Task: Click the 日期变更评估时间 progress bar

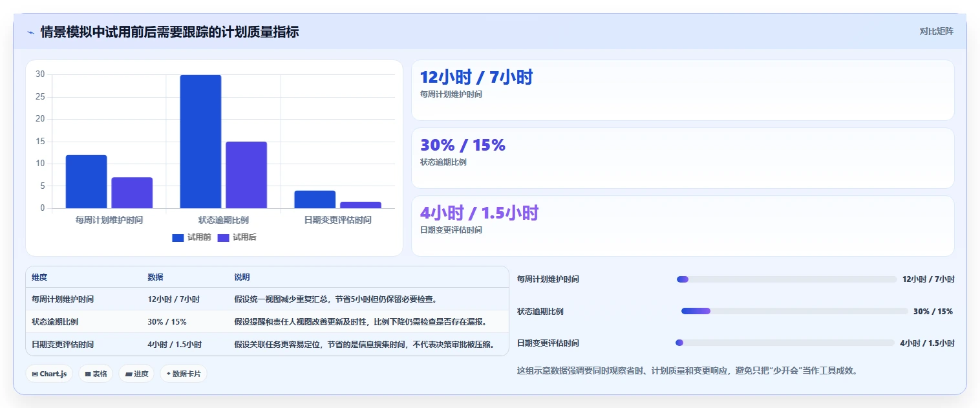Action: [785, 343]
